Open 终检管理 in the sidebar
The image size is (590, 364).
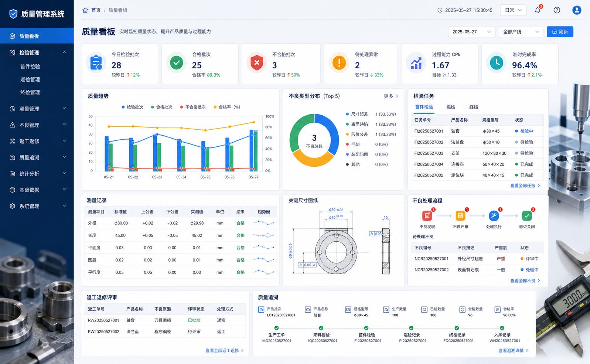[x=30, y=92]
